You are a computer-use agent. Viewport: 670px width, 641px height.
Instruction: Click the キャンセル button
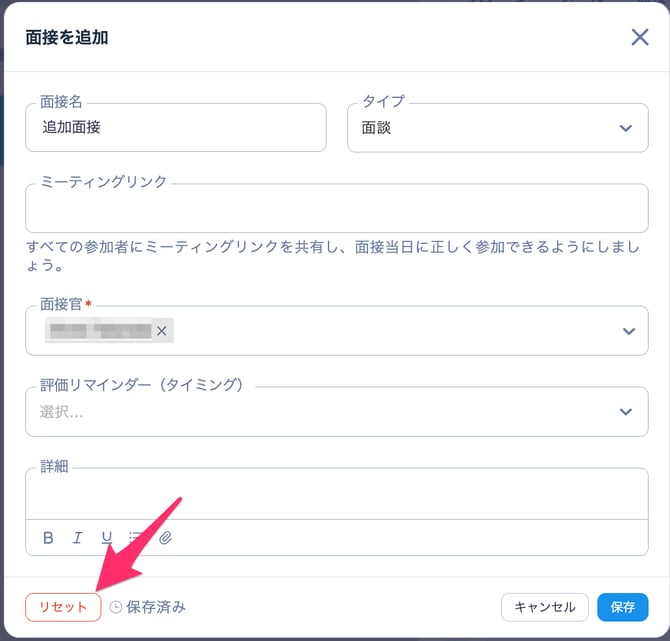pos(544,607)
